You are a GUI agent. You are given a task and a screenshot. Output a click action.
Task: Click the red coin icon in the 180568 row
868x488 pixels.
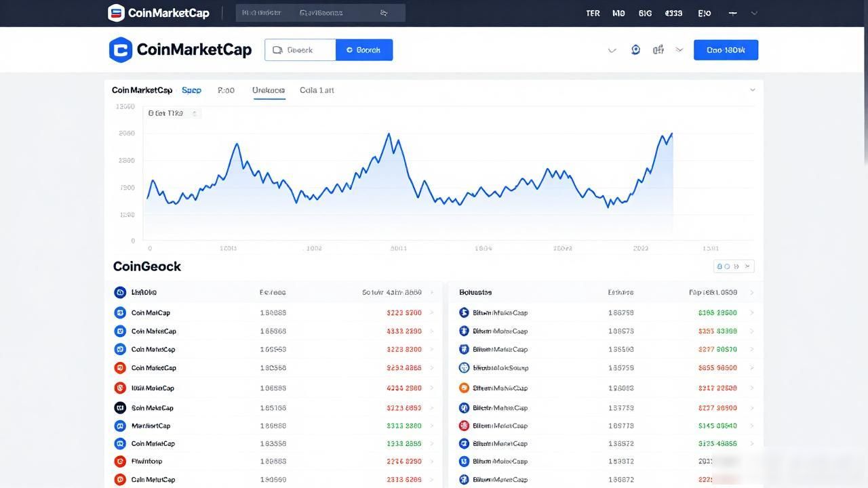click(x=120, y=368)
